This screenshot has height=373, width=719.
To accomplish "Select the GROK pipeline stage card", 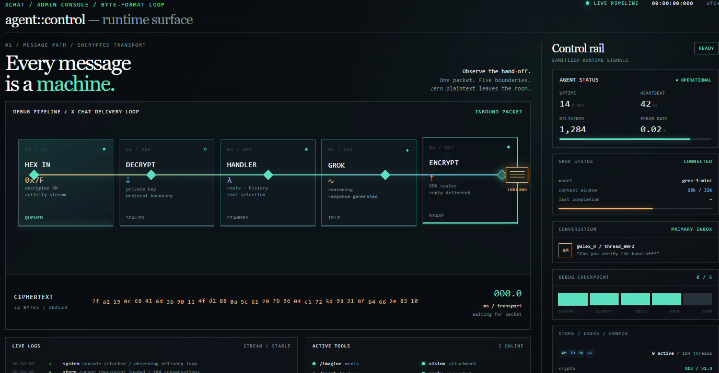I will (369, 183).
